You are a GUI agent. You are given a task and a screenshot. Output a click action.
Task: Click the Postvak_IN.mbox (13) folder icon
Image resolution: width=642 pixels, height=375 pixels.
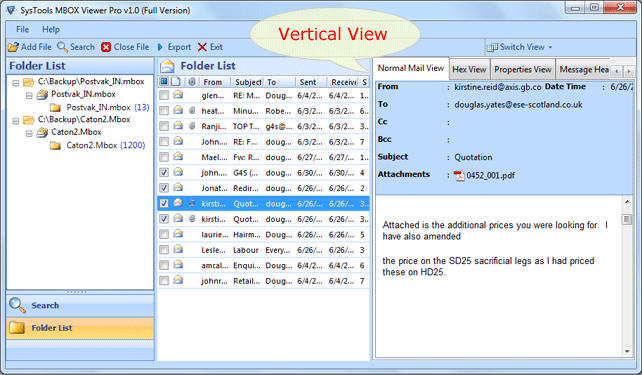(55, 108)
